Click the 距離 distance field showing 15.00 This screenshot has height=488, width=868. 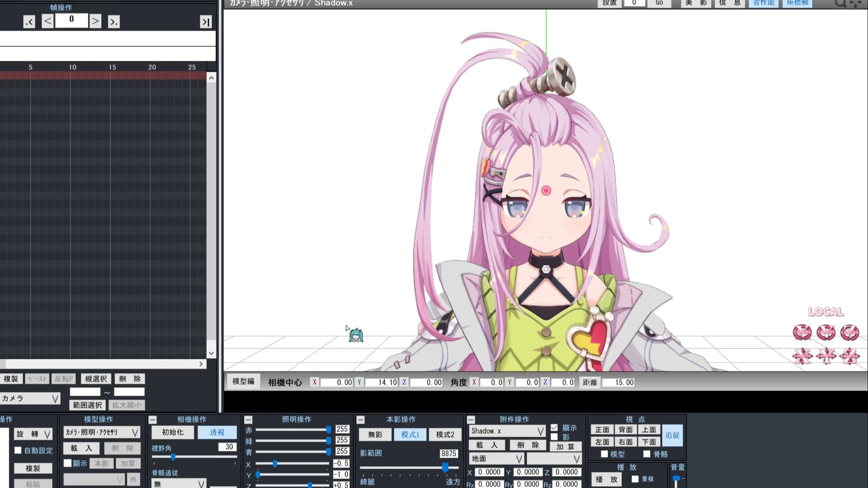(618, 382)
